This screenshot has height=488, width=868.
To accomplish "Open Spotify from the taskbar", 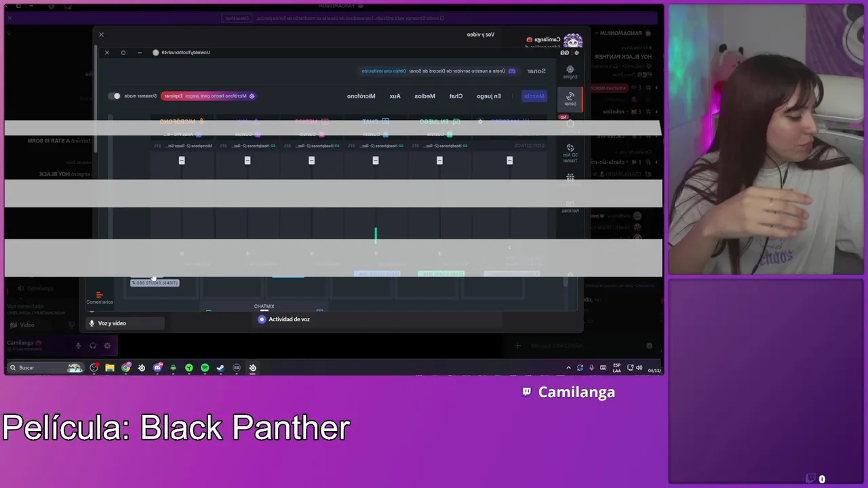I will (x=205, y=367).
